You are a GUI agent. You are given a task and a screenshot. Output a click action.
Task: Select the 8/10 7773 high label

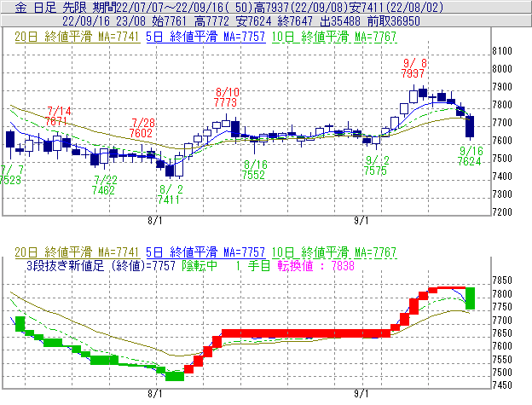(226, 97)
